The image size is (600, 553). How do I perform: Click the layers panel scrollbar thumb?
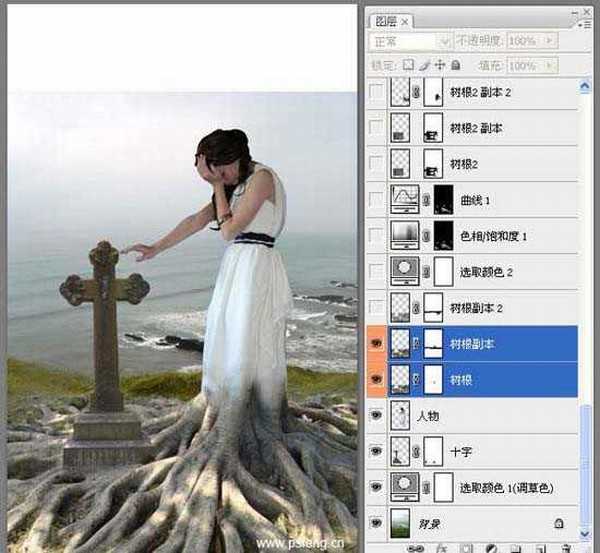point(585,466)
